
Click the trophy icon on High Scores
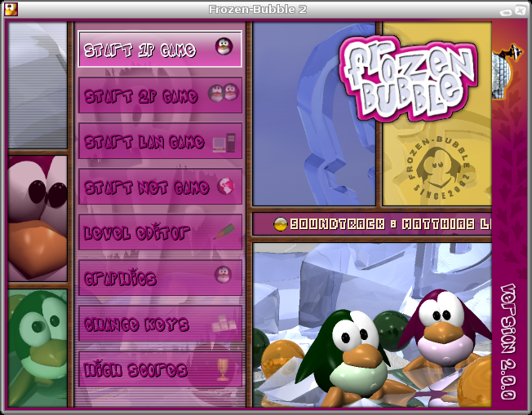point(223,369)
